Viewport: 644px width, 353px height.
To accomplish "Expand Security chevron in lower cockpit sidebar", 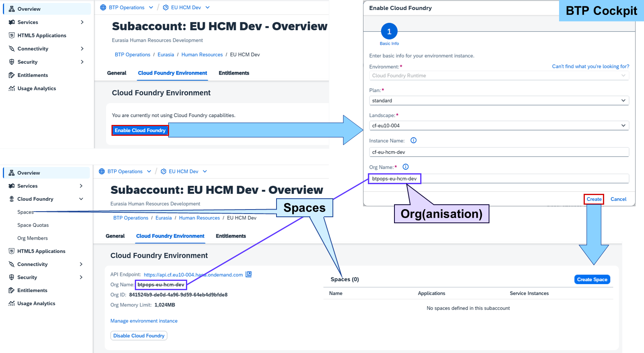I will point(81,277).
